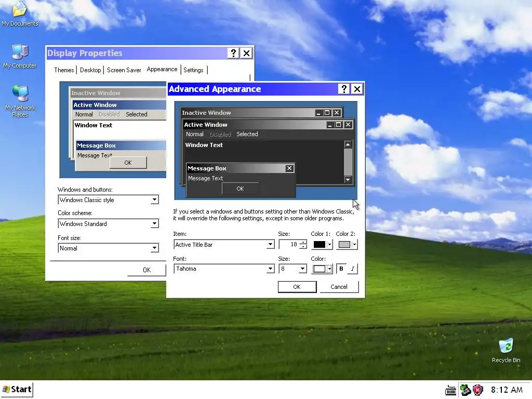Click the Active Window bar in Display Properties preview
532x399 pixels.
click(x=119, y=105)
